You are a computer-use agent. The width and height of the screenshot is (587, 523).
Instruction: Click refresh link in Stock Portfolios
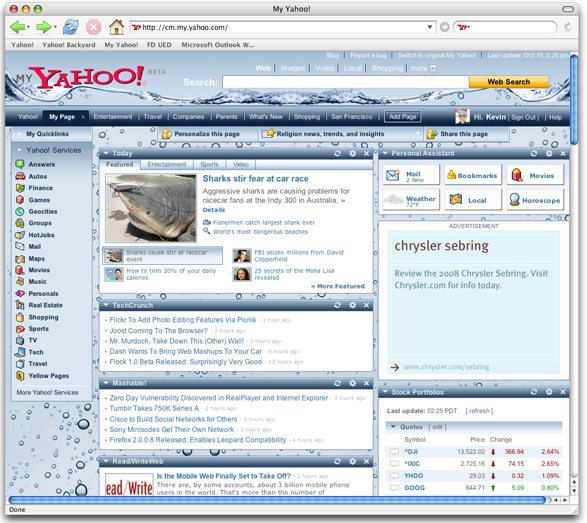[x=479, y=411]
